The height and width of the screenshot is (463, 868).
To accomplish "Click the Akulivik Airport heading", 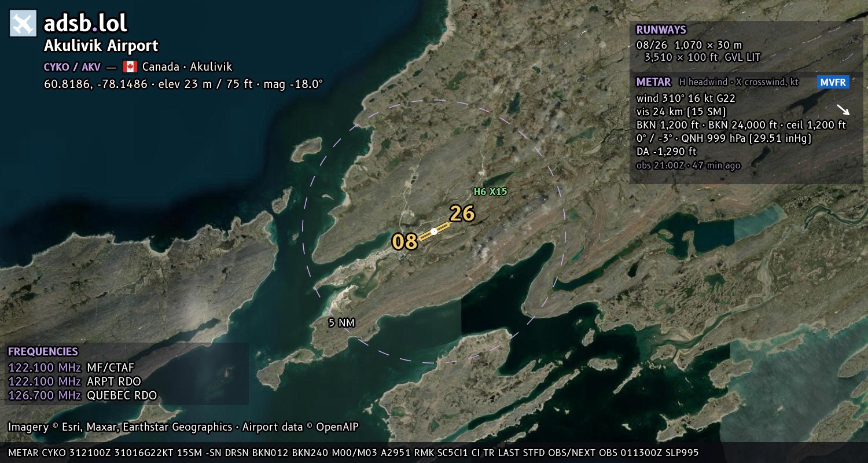I will click(x=101, y=46).
